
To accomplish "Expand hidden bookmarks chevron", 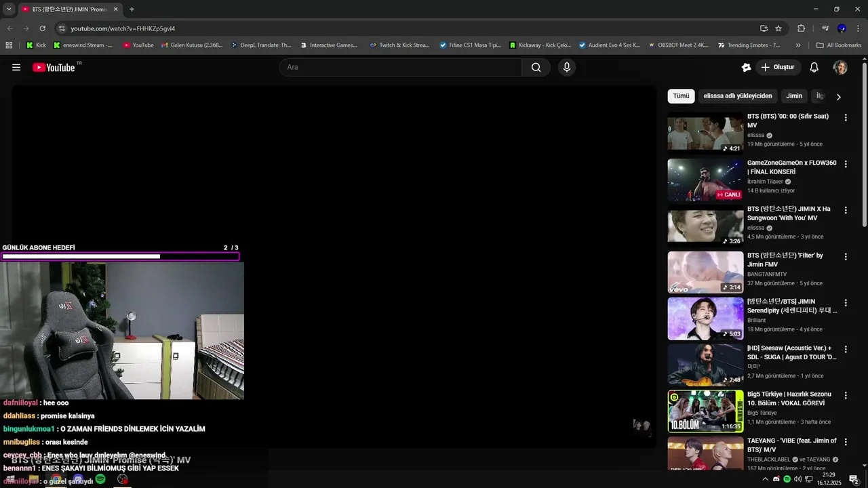I will 798,45.
